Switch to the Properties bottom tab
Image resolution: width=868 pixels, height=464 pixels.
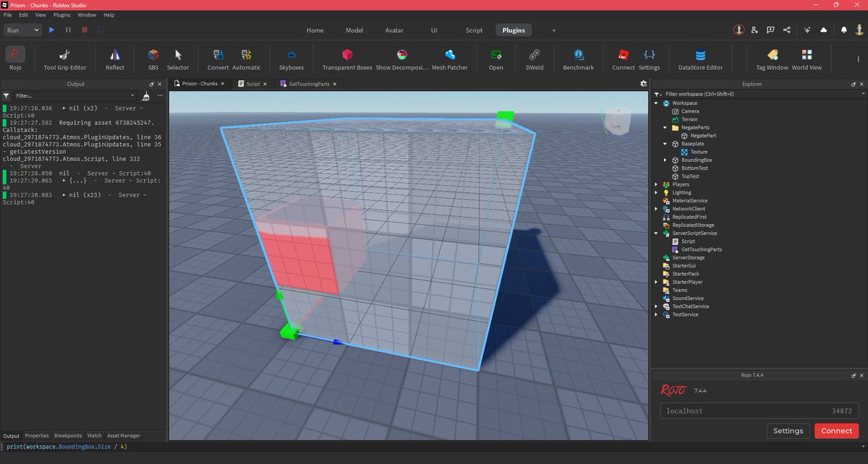coord(36,436)
